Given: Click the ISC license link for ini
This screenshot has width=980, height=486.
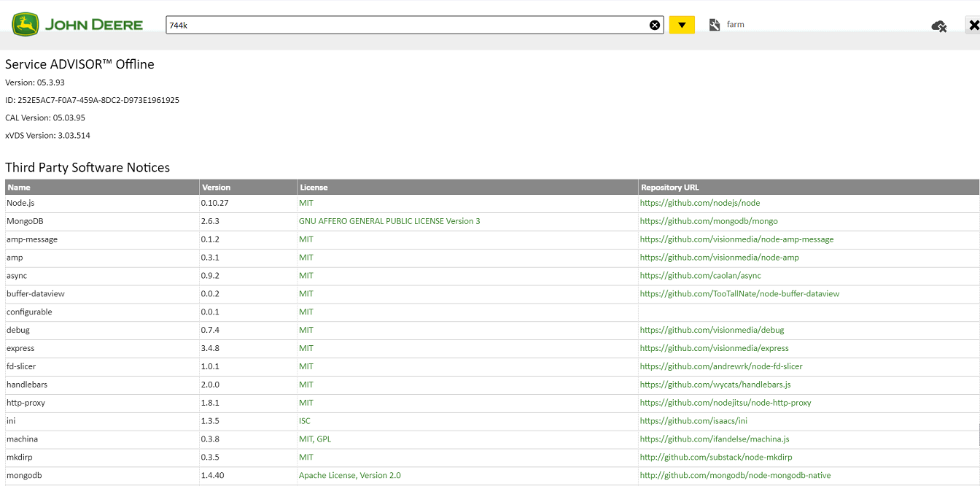Looking at the screenshot, I should pyautogui.click(x=304, y=421).
